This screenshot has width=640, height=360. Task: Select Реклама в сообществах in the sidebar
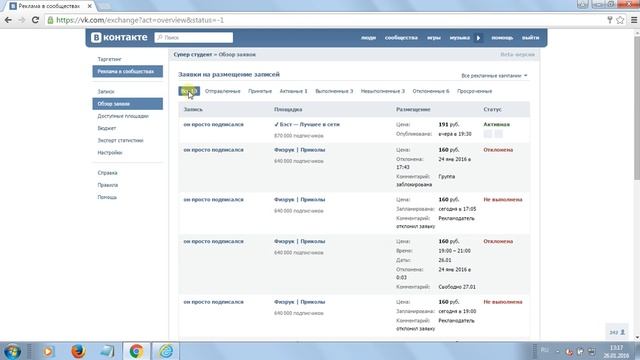(x=127, y=71)
